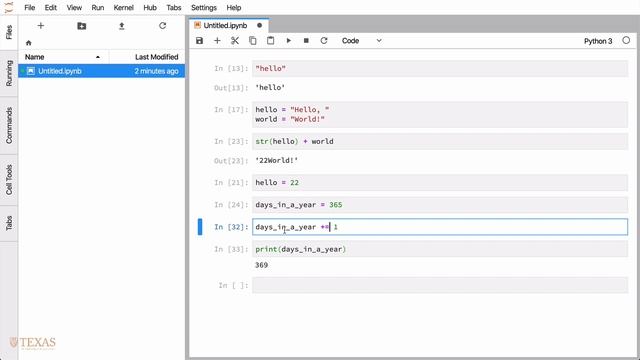
Task: Click the New Launcher plus icon
Action: [40, 26]
